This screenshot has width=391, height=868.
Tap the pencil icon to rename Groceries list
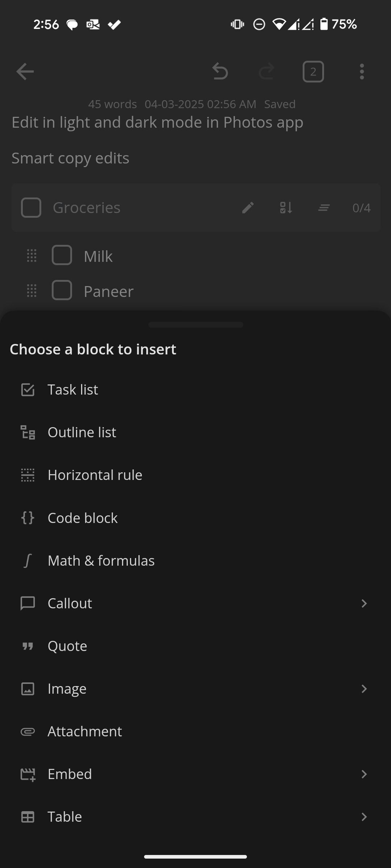pyautogui.click(x=248, y=208)
